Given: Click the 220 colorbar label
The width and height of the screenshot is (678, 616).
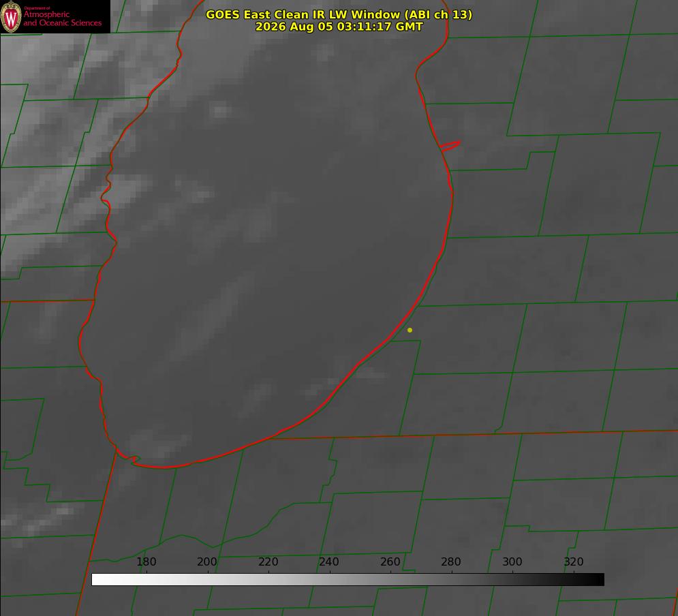Looking at the screenshot, I should pyautogui.click(x=268, y=561).
